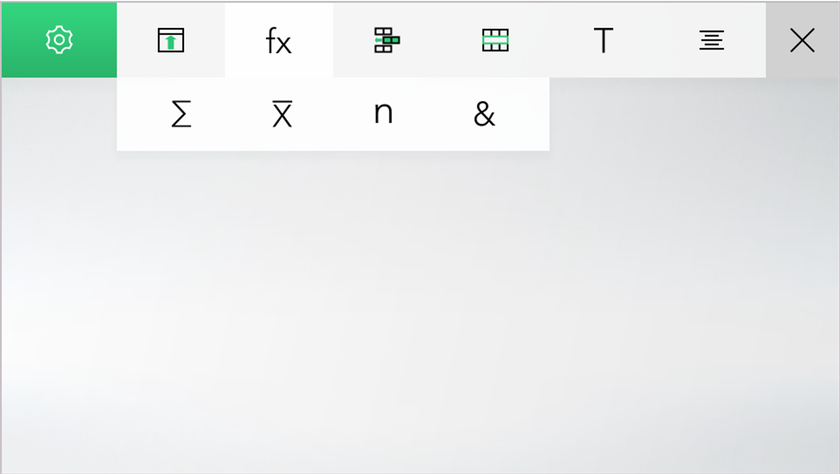
Task: Click the insert cells icon with green arrow
Action: click(387, 40)
